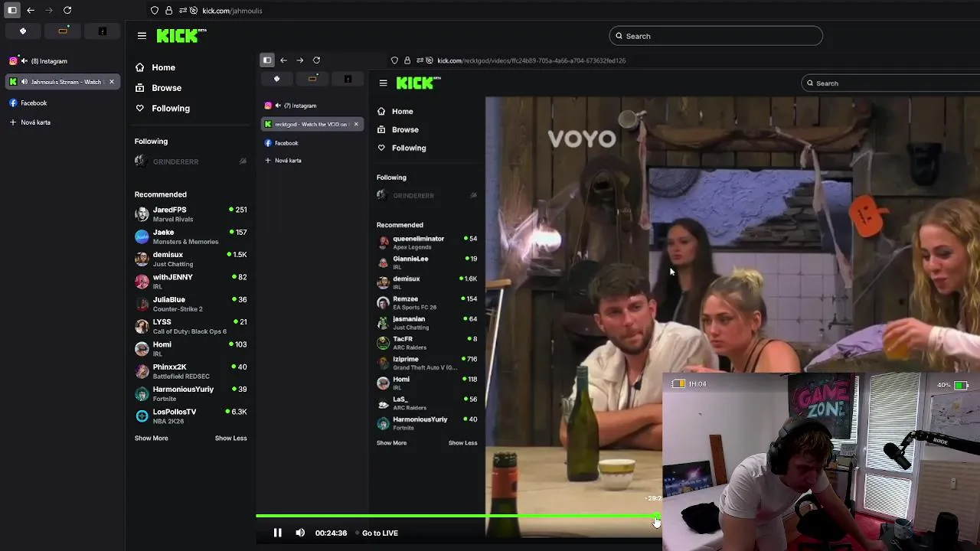
Task: Switch to the (8) Instagram tab
Action: tap(63, 60)
